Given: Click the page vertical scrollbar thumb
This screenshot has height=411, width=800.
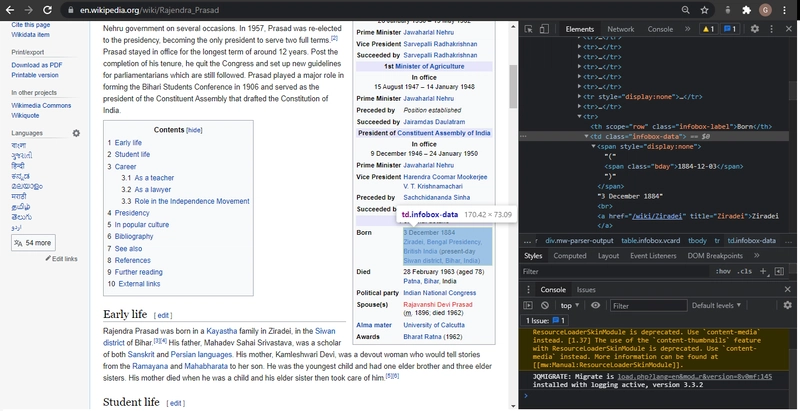Looking at the screenshot, I should pyautogui.click(x=513, y=87).
